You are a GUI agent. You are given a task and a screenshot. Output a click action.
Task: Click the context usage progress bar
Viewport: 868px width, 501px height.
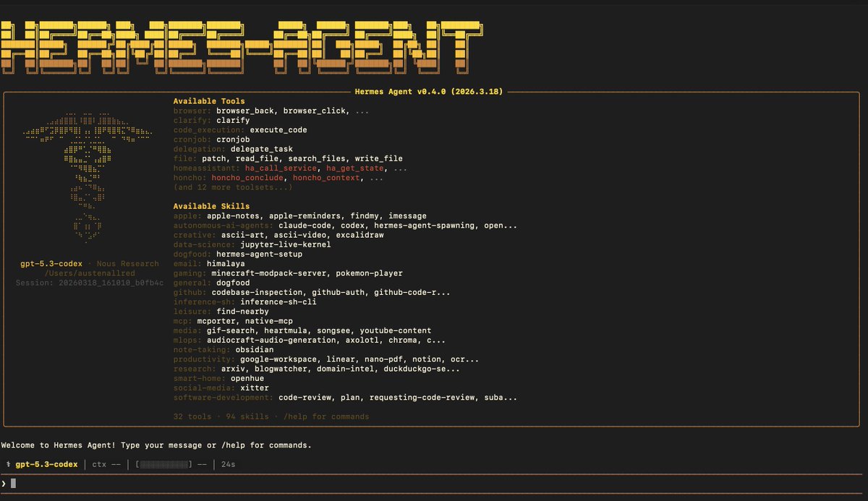click(x=164, y=464)
